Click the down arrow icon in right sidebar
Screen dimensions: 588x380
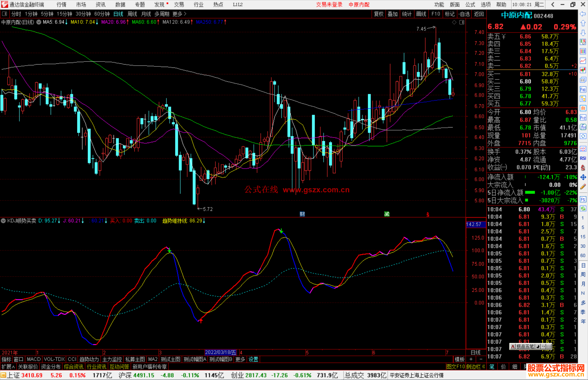(x=583, y=33)
